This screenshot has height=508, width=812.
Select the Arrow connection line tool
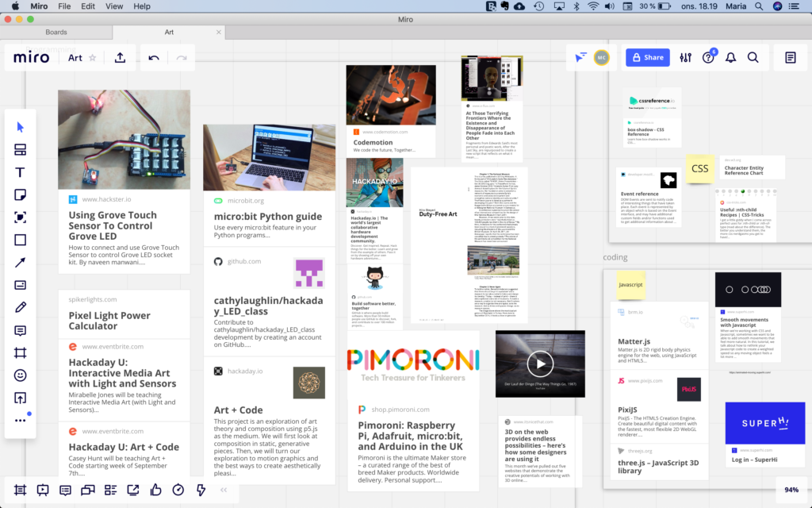[x=20, y=262]
